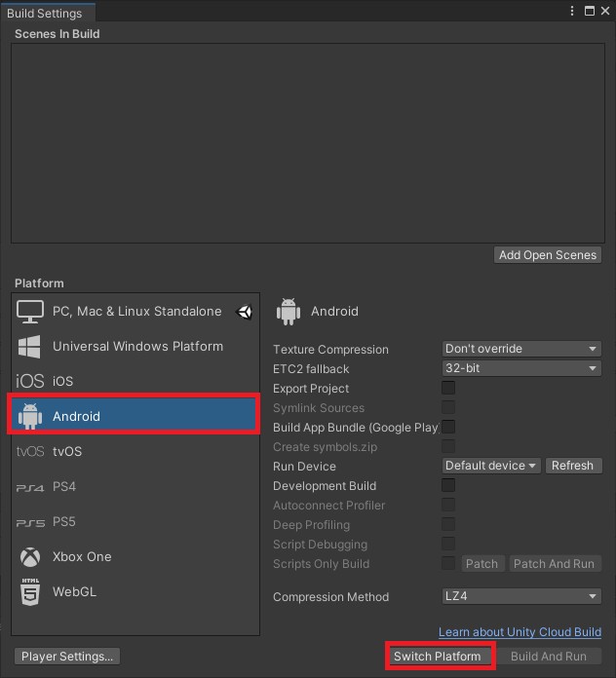Image resolution: width=616 pixels, height=678 pixels.
Task: Click the 'Development Build' label
Action: (325, 486)
